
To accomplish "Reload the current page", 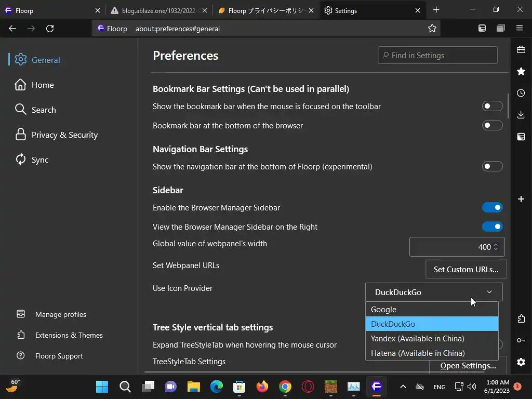I will click(50, 29).
